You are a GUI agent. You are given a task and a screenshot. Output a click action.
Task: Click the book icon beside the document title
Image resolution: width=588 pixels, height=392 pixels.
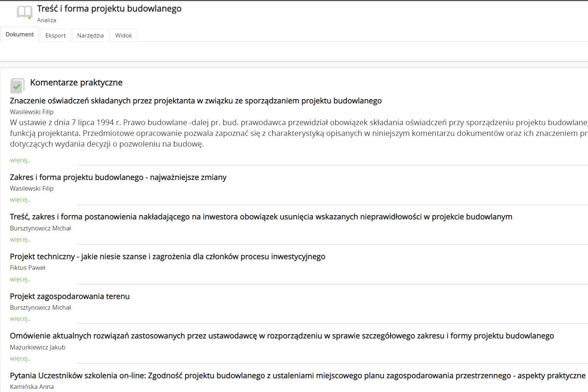[24, 13]
